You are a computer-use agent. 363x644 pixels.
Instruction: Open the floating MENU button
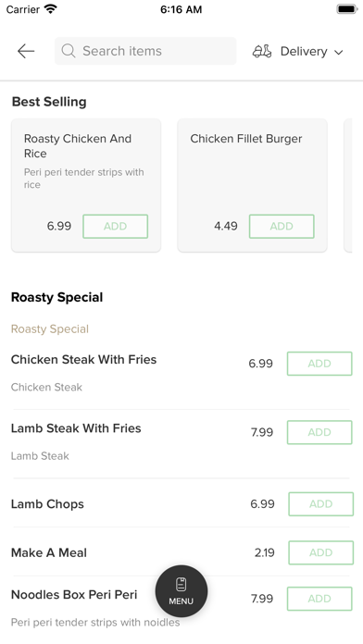(181, 591)
